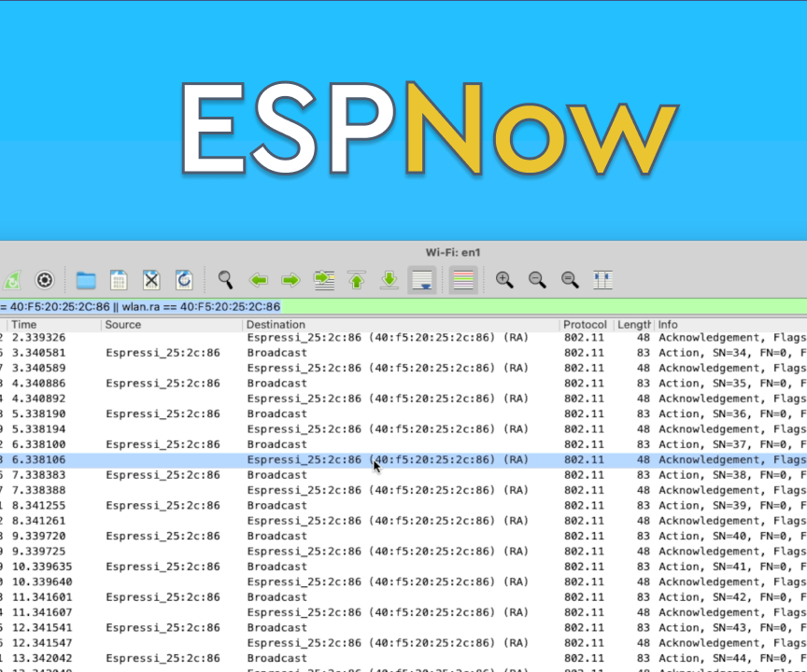
Task: Reset text zoom to normal size
Action: pyautogui.click(x=570, y=280)
